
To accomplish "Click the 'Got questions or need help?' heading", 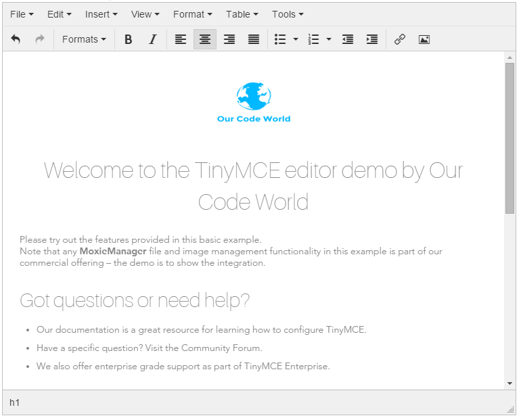I will [134, 301].
